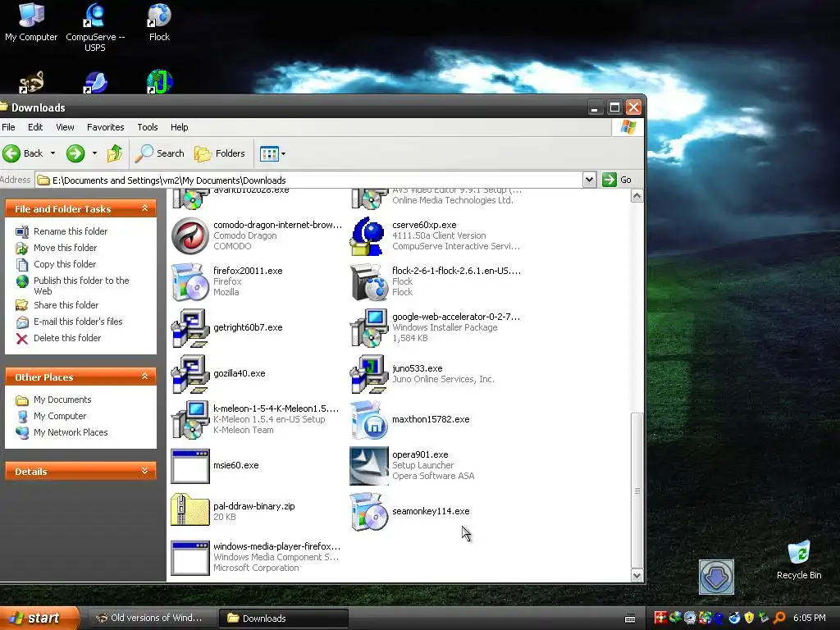Click Share this folder
The image size is (840, 630).
tap(66, 305)
